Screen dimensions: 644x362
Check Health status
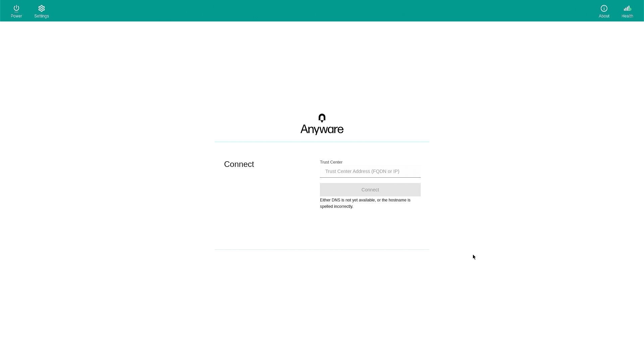(x=627, y=11)
